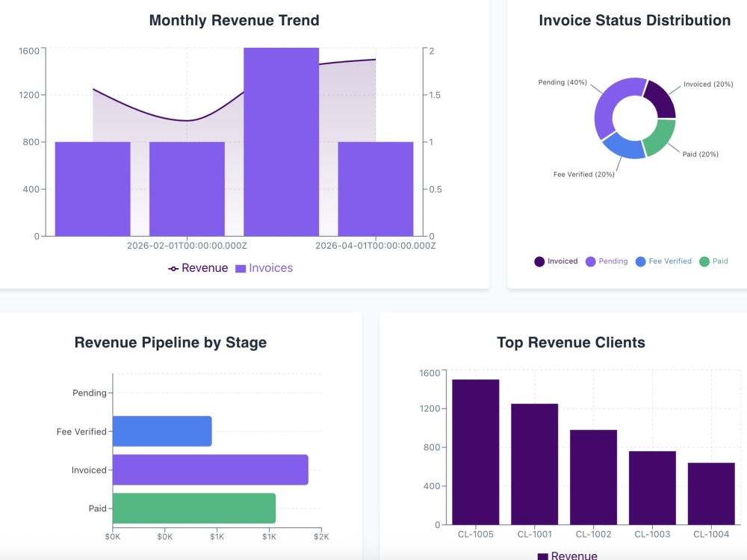Click the green Paid donut slice

(661, 137)
